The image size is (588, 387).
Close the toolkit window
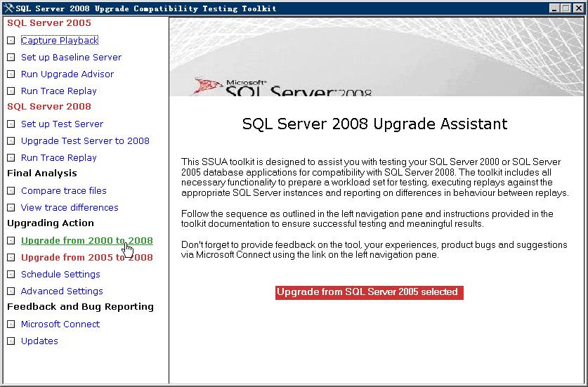(579, 8)
